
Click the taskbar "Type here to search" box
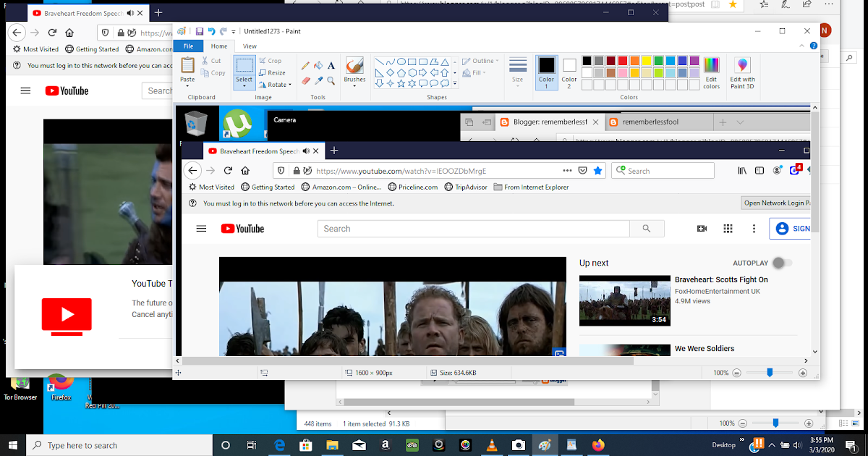(119, 445)
